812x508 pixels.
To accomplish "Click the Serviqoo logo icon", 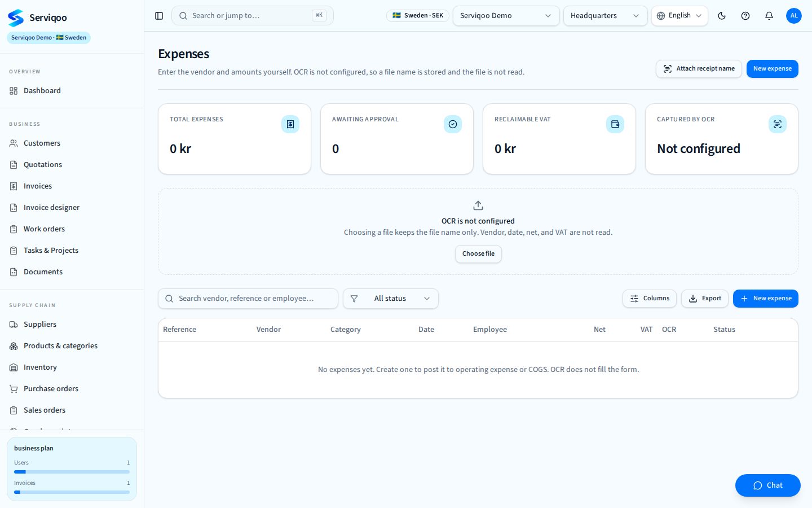I will 16,17.
